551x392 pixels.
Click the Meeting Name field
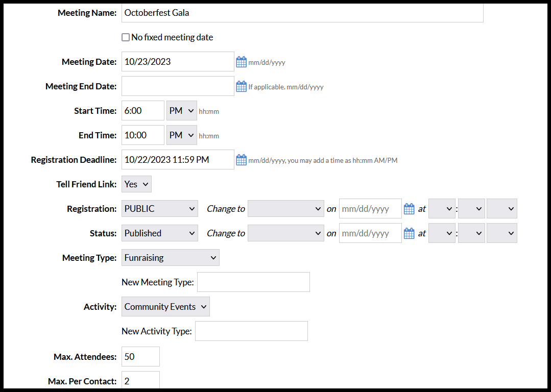302,13
